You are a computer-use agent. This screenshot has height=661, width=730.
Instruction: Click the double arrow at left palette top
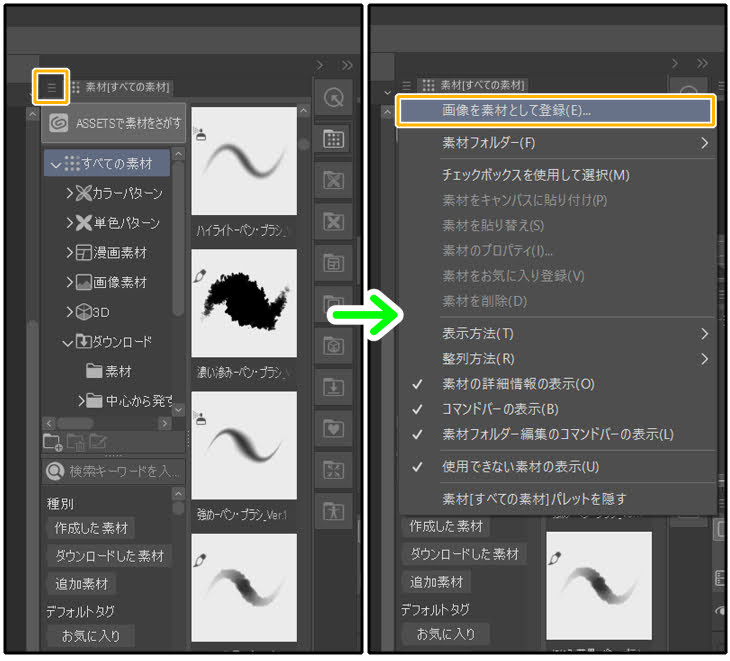tap(347, 65)
